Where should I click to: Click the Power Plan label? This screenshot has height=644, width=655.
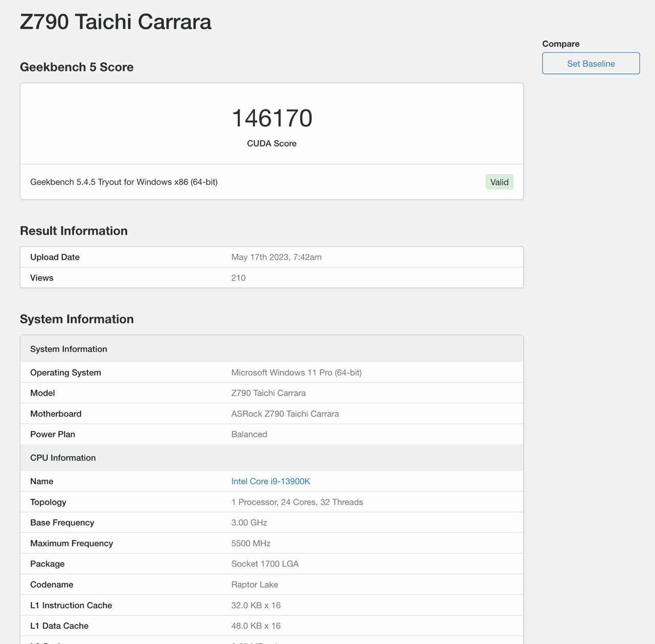53,434
